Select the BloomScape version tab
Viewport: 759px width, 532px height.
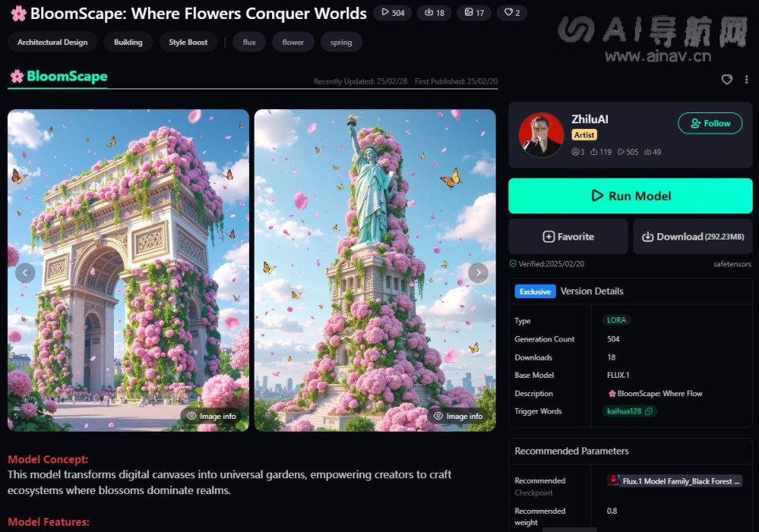[x=58, y=77]
